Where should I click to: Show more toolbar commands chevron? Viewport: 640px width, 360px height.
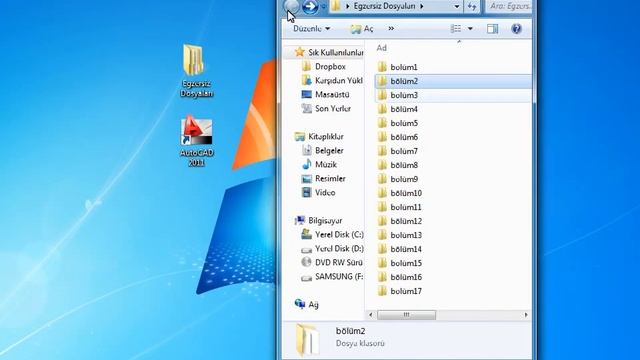coord(391,29)
